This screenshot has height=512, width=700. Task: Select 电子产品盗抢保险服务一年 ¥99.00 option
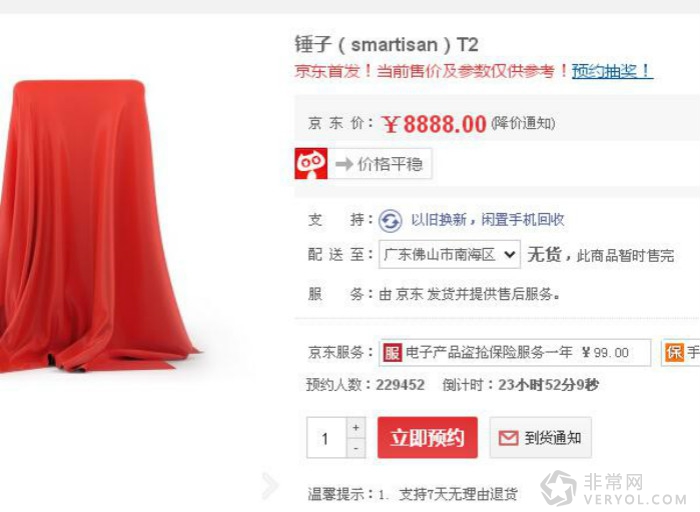tap(515, 353)
